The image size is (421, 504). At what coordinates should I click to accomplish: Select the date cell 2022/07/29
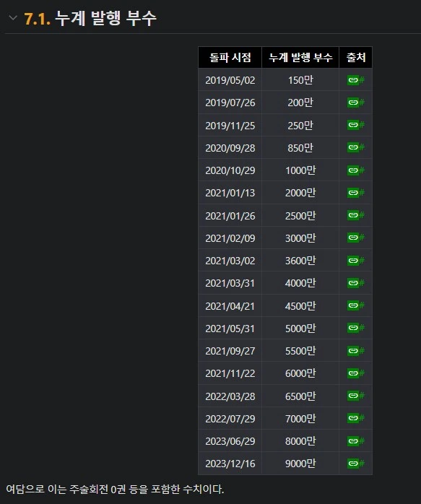coord(230,418)
